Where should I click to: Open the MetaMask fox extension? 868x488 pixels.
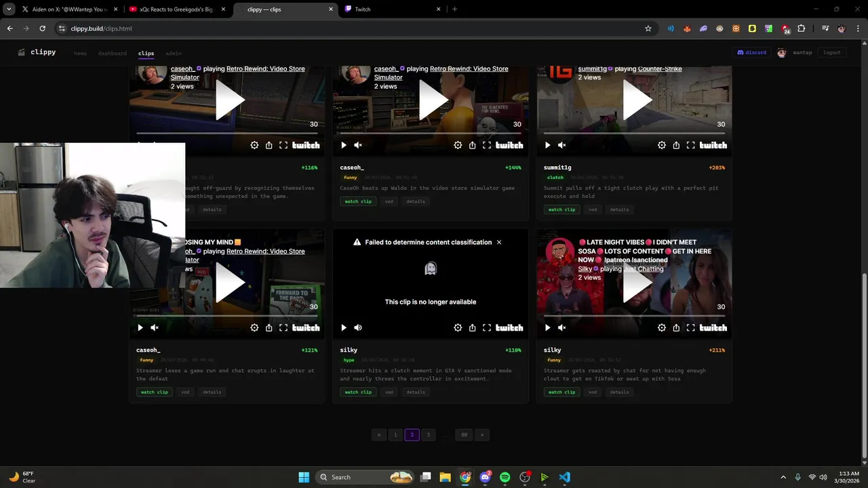(x=687, y=28)
